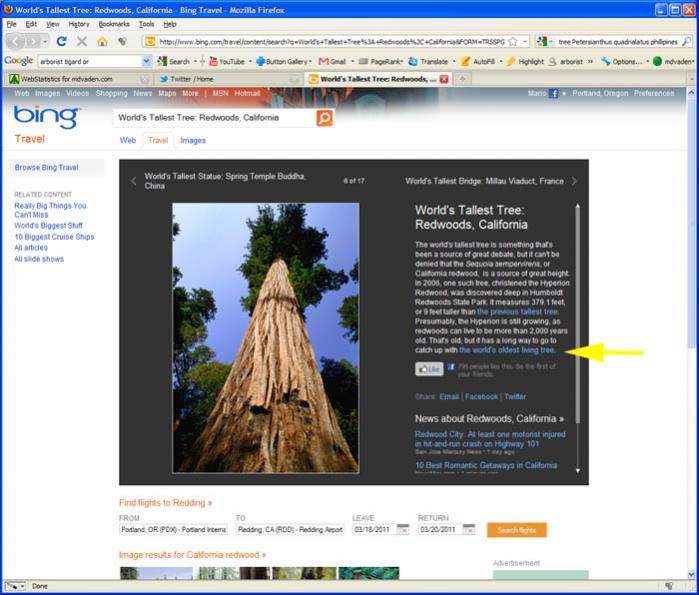Click the Search flights button
699x595 pixels.
pyautogui.click(x=516, y=529)
